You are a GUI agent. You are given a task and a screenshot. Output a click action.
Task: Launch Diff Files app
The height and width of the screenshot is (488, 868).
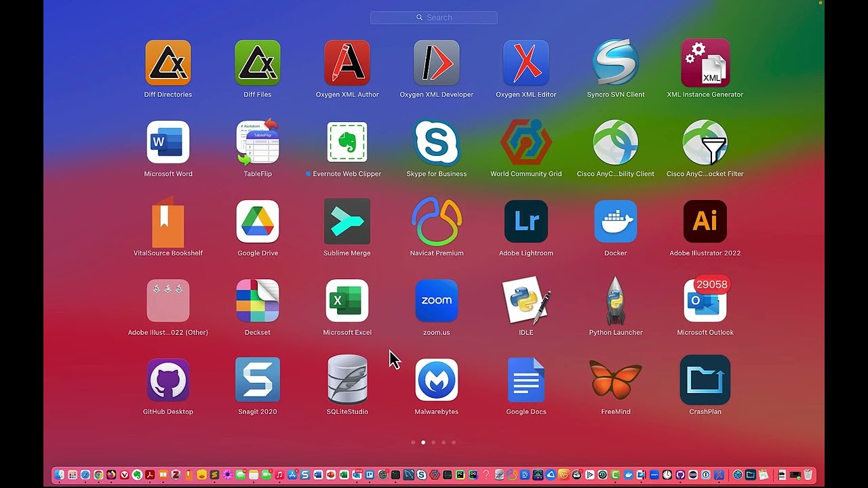pos(257,63)
